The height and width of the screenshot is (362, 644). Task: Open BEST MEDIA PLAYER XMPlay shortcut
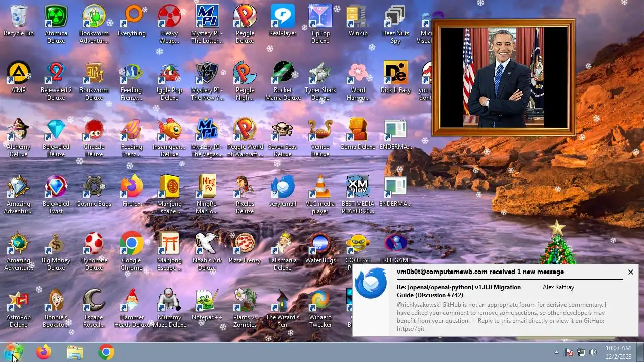358,195
